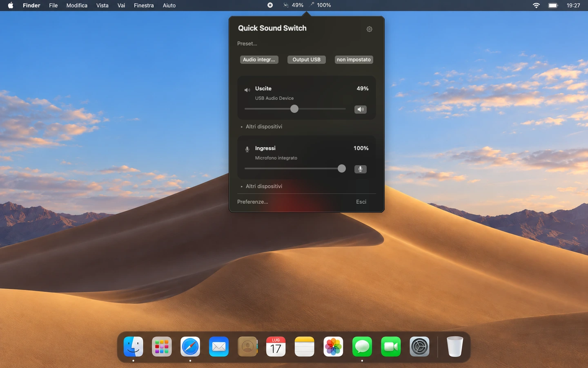588x368 pixels.
Task: Expand Altri dispositivi under Uscite
Action: tap(261, 127)
